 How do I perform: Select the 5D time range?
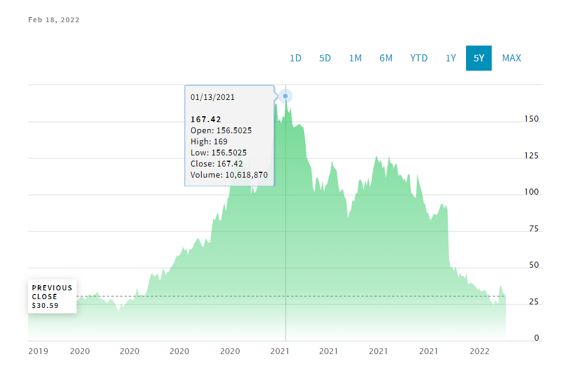325,58
